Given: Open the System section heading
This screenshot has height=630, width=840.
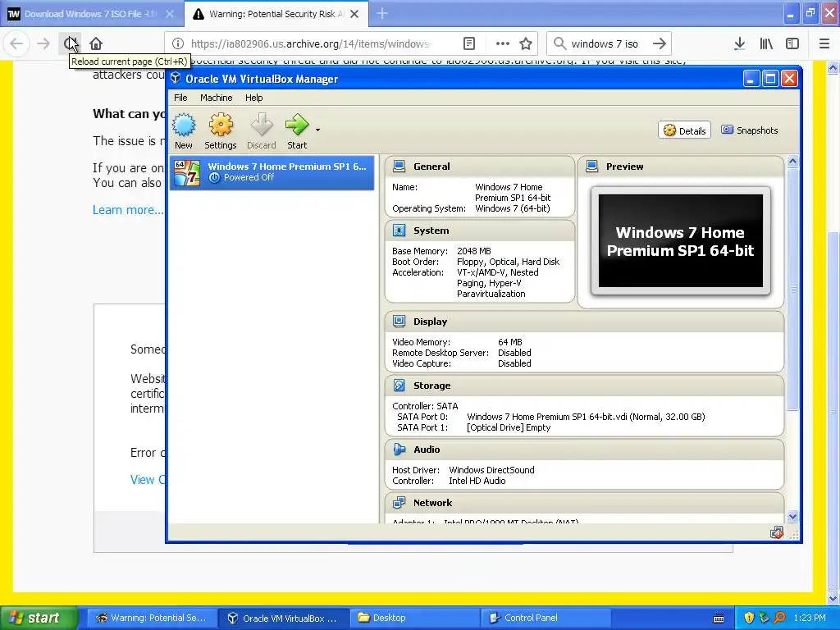Looking at the screenshot, I should 431,231.
